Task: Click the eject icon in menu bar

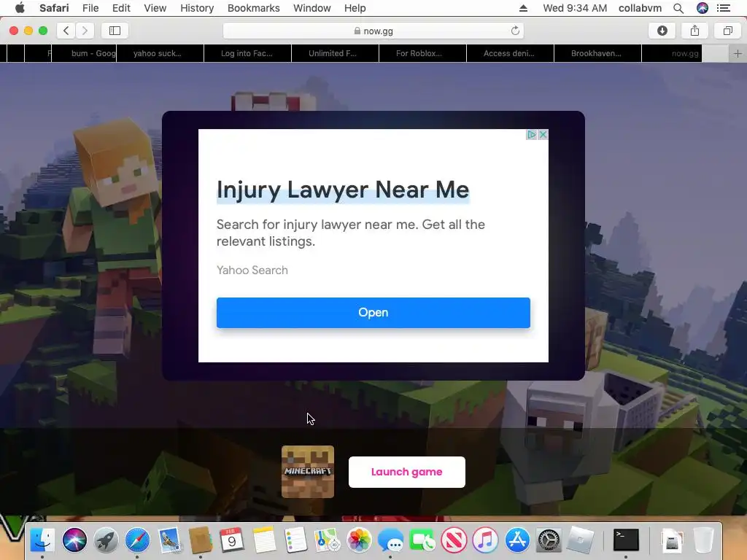Action: click(x=523, y=8)
